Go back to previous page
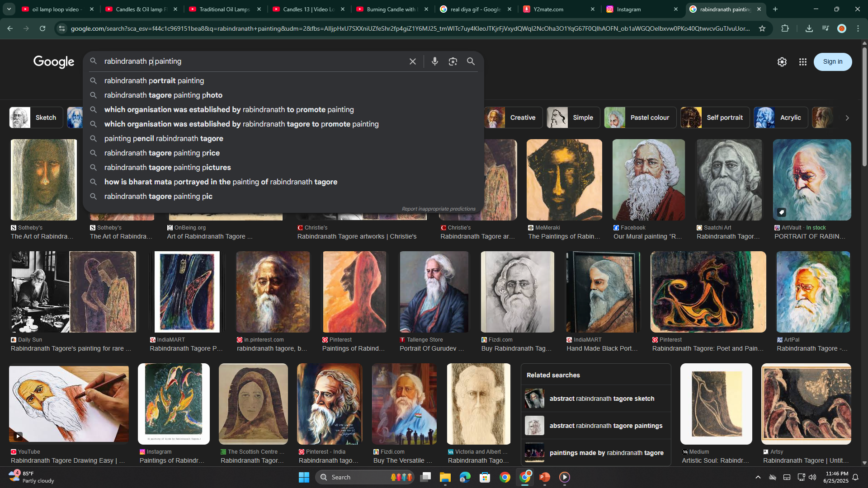Viewport: 868px width, 488px height. pyautogui.click(x=10, y=28)
